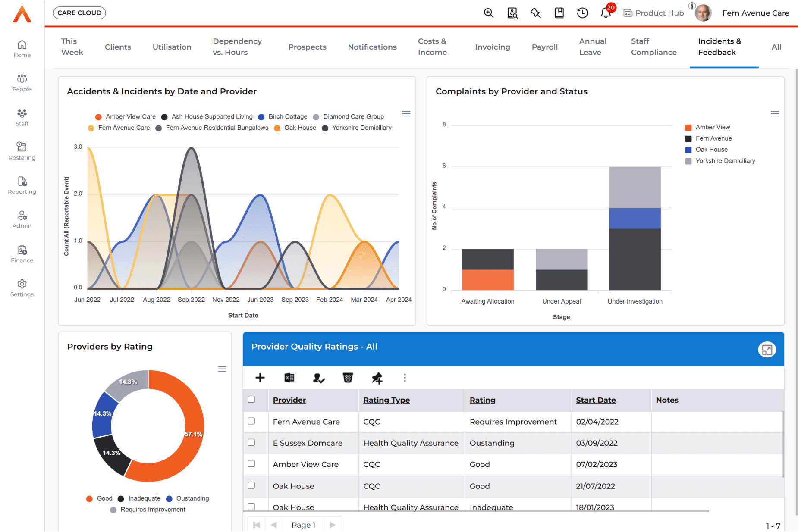Open the Product Hub link

[654, 13]
